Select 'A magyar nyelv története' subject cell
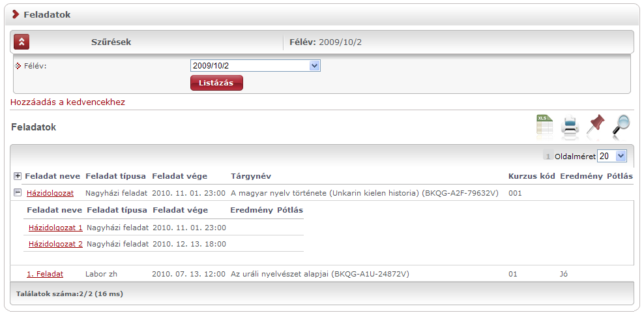 (365, 192)
